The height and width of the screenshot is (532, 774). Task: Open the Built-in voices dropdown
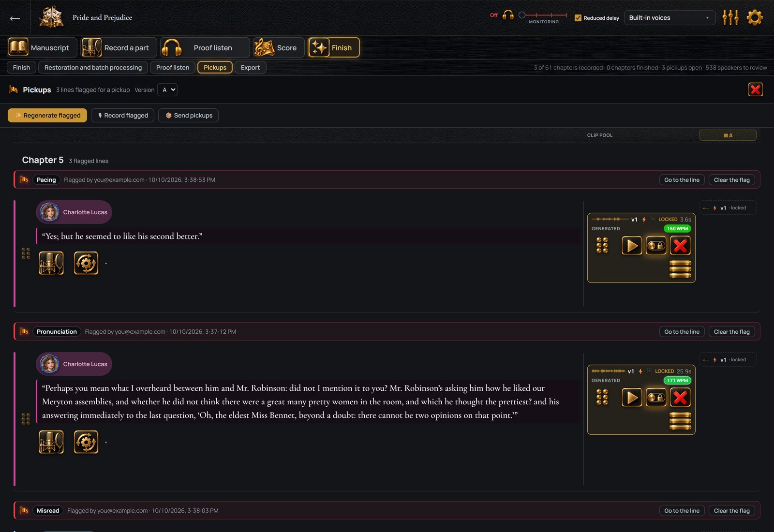click(670, 18)
